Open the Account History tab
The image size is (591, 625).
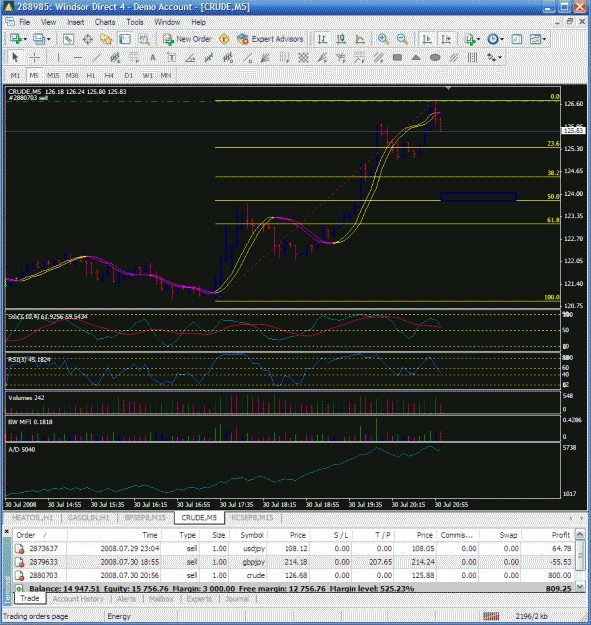(x=78, y=599)
